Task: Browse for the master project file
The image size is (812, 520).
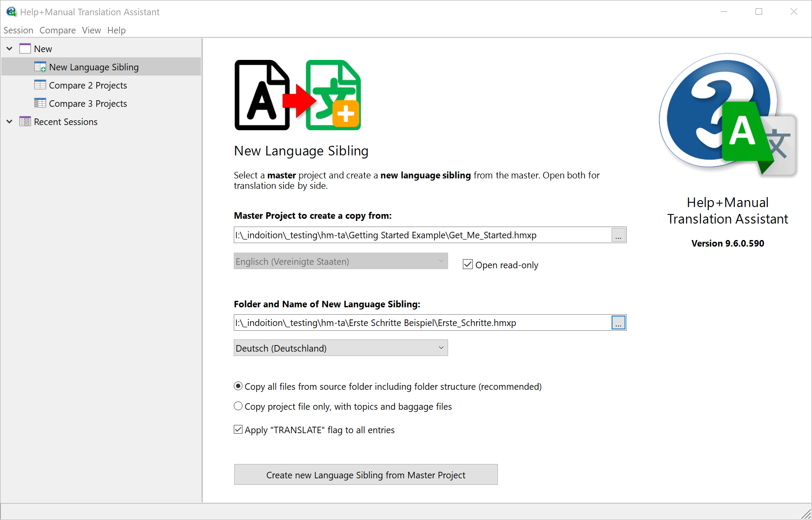Action: point(619,235)
